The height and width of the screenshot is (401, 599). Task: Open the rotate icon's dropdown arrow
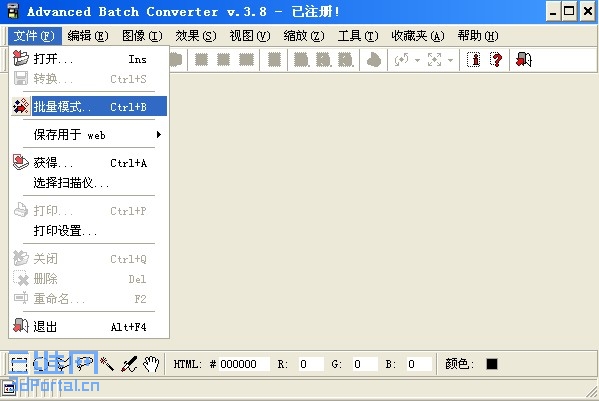click(417, 60)
